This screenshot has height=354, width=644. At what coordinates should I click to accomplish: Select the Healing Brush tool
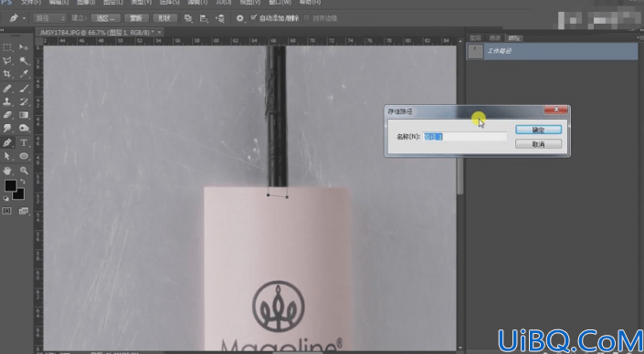click(7, 88)
